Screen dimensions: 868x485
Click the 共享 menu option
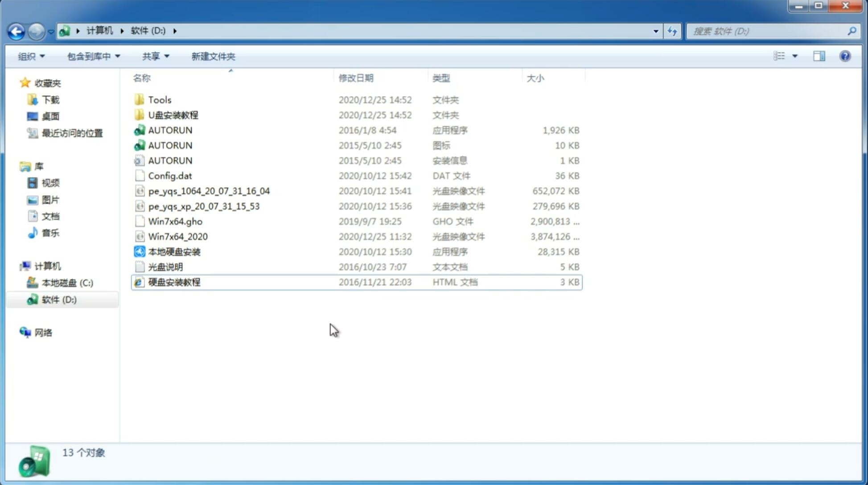(150, 56)
